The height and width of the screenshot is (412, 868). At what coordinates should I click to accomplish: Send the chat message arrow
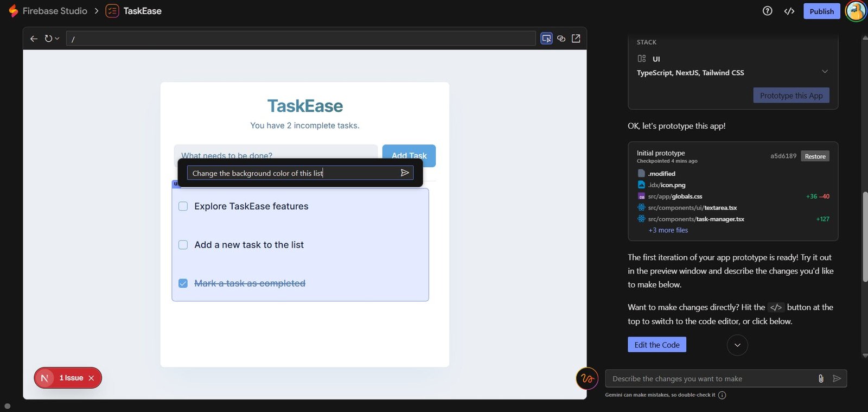pyautogui.click(x=837, y=378)
